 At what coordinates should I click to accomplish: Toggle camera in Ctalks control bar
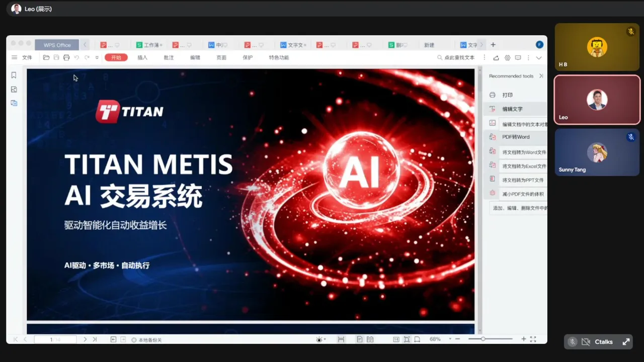(x=586, y=342)
